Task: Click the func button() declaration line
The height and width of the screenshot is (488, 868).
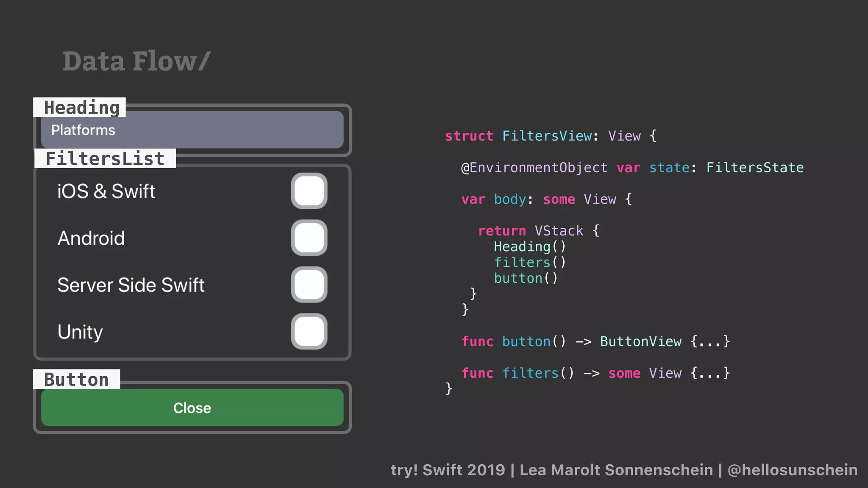Action: pyautogui.click(x=595, y=341)
